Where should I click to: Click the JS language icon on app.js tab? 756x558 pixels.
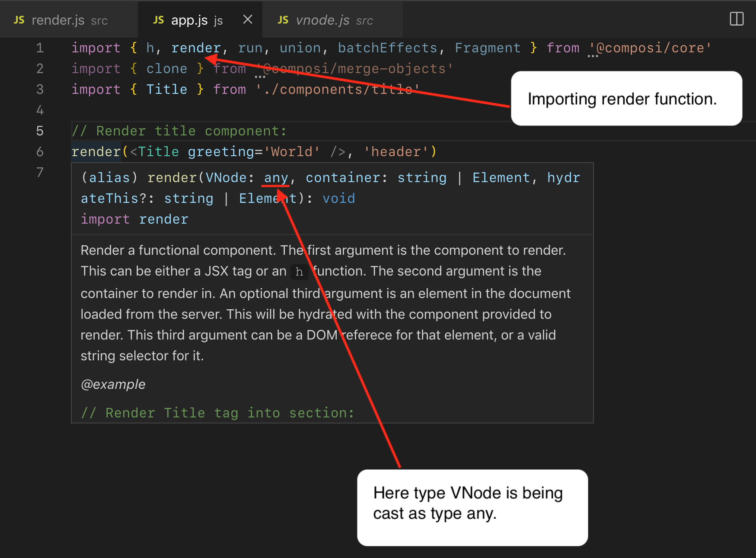click(x=158, y=19)
